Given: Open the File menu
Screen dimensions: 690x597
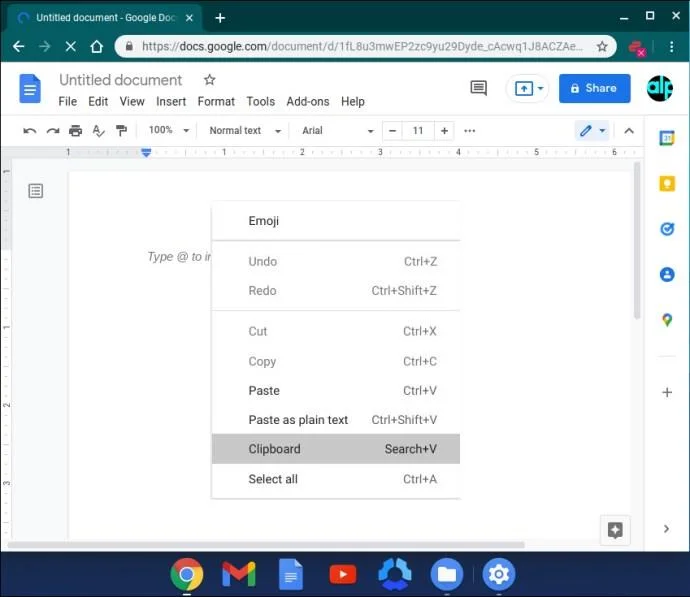Looking at the screenshot, I should [x=68, y=102].
